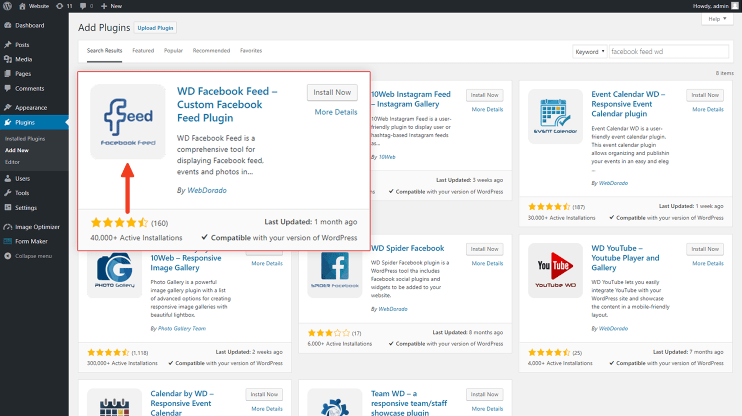Open More Details for WD Facebook Feed

click(336, 112)
